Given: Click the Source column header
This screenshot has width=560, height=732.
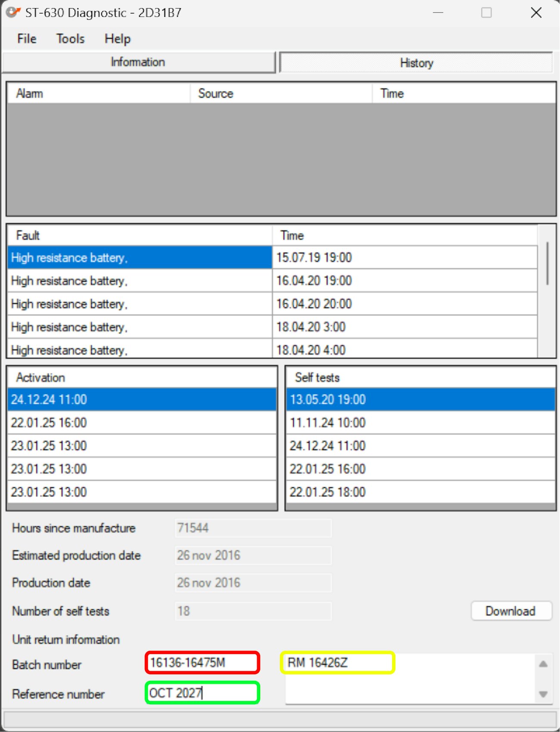Looking at the screenshot, I should pyautogui.click(x=280, y=93).
